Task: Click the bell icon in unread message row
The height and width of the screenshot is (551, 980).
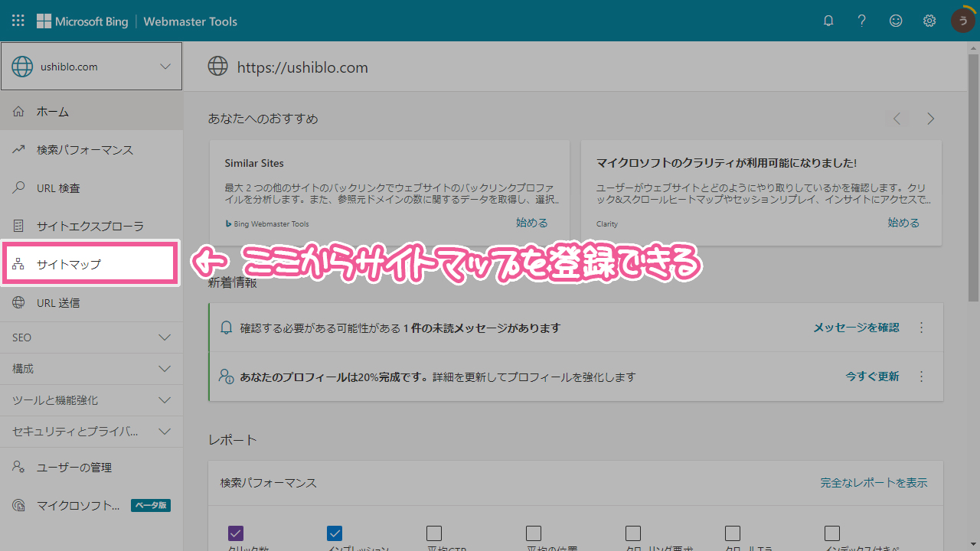Action: pyautogui.click(x=226, y=328)
